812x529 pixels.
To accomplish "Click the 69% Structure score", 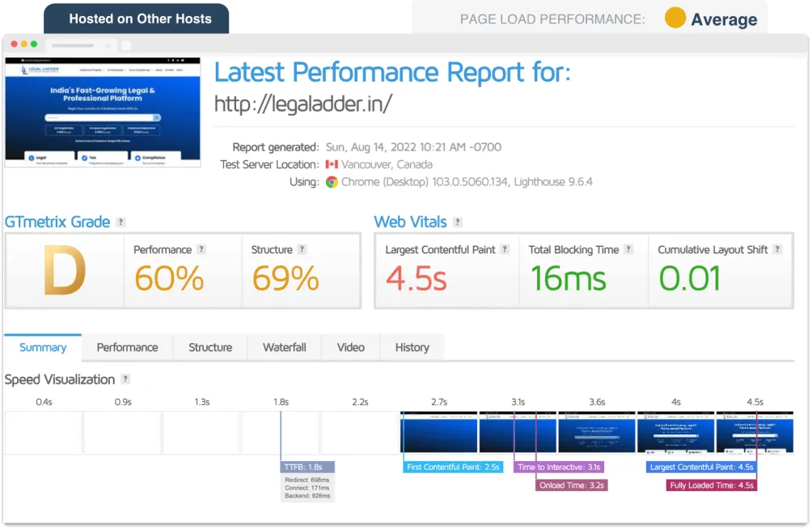I will click(285, 279).
